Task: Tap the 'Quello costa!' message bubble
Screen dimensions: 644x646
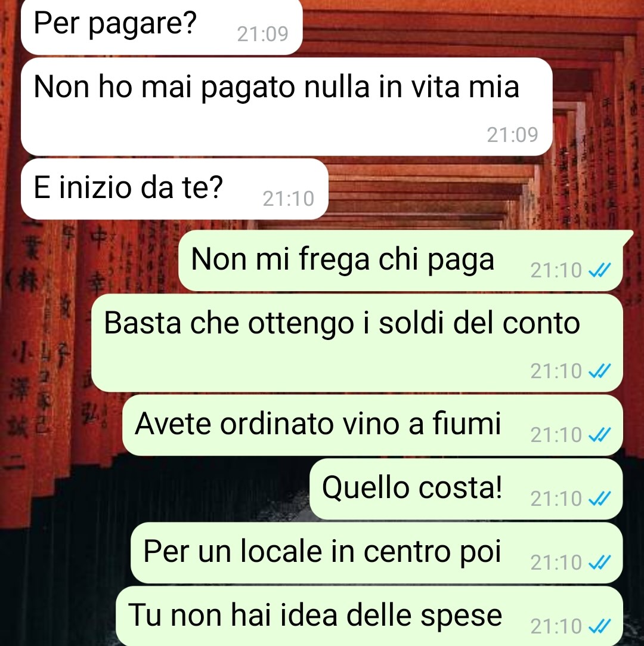Action: point(466,489)
